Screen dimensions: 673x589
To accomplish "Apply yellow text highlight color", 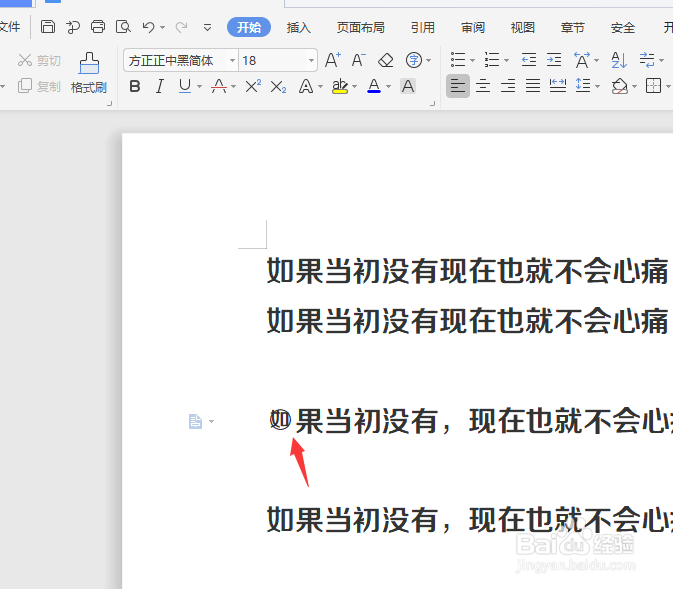I will (340, 86).
